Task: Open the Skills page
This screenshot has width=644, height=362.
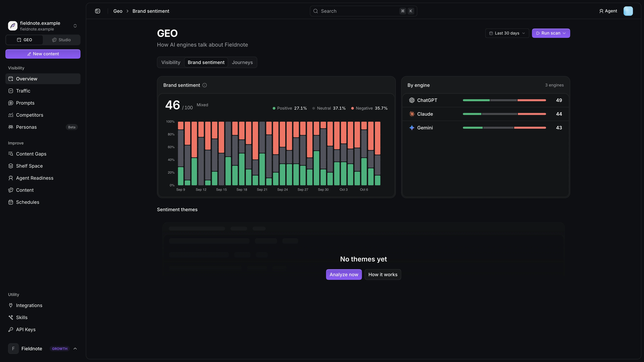Action: click(x=43, y=318)
